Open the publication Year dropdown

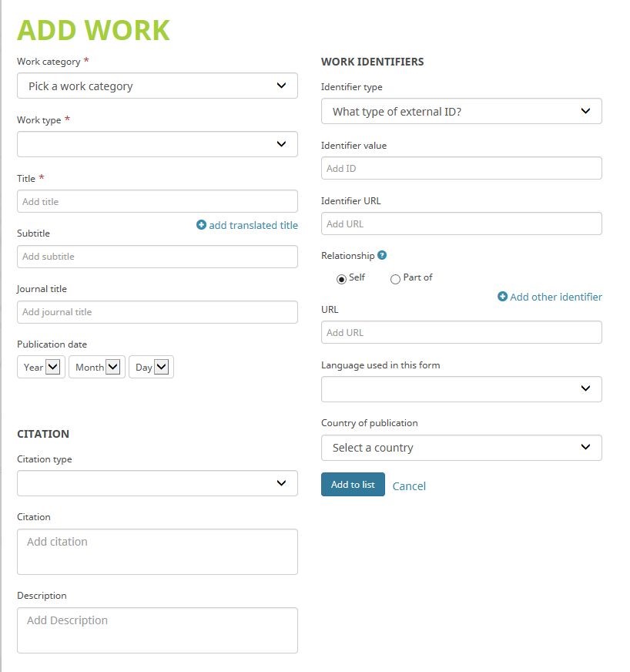tap(41, 368)
